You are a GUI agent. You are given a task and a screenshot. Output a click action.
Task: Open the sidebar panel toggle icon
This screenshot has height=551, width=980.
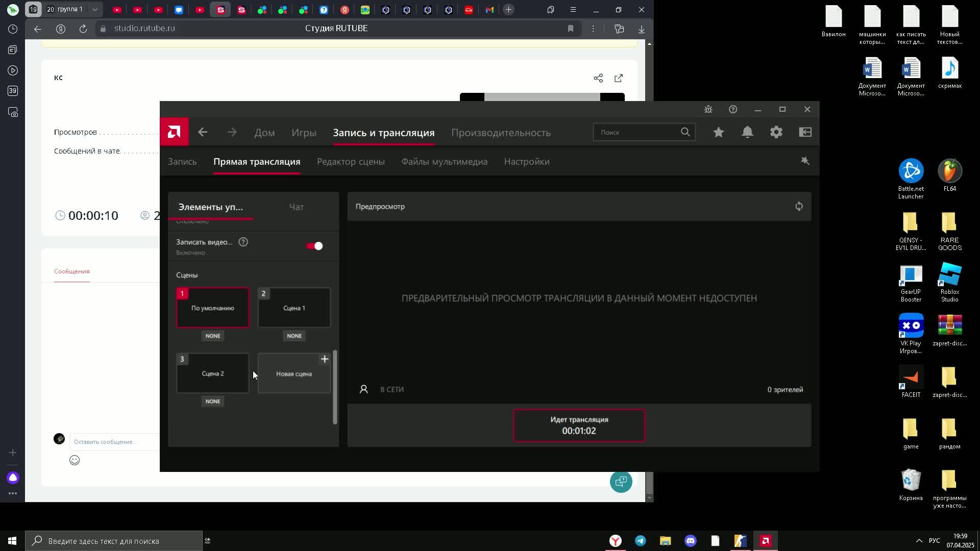click(805, 132)
